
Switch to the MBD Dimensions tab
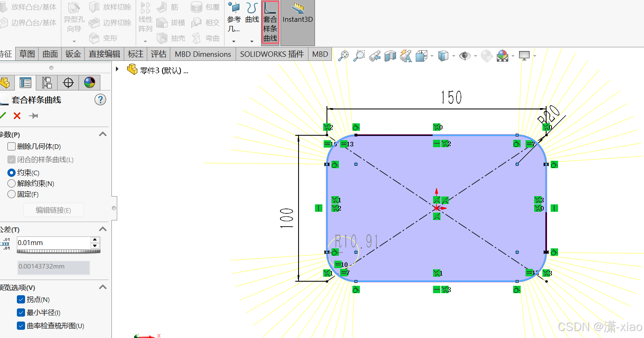tap(203, 54)
